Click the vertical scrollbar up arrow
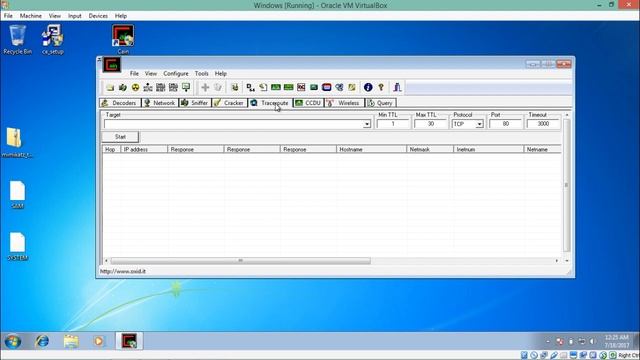Viewport: 640px width, 360px height. (567, 116)
